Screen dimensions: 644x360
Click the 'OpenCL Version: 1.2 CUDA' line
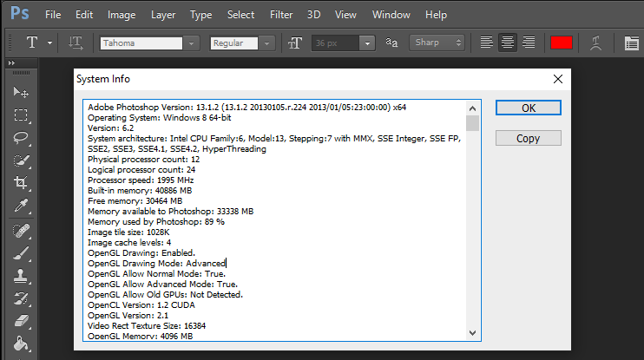[x=141, y=305]
